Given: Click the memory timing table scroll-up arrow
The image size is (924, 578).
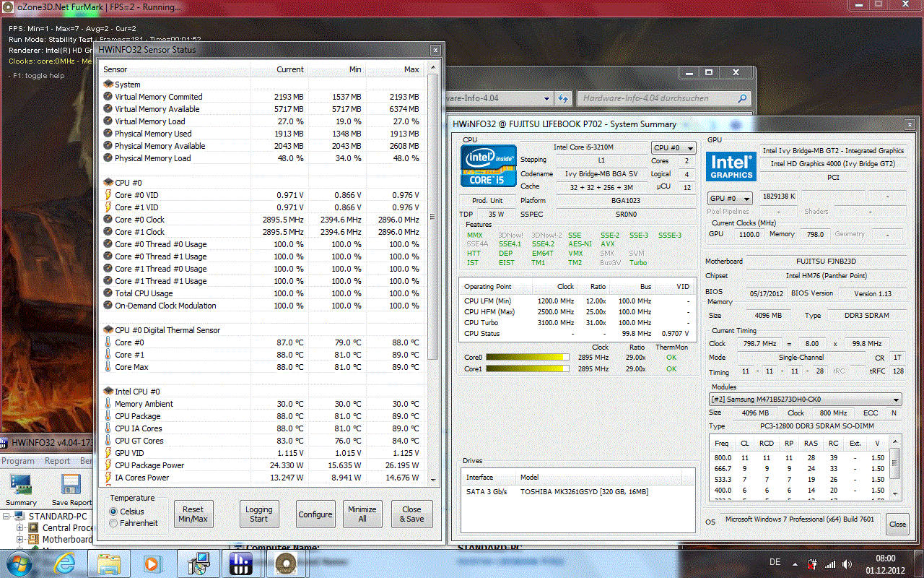Looking at the screenshot, I should 895,440.
